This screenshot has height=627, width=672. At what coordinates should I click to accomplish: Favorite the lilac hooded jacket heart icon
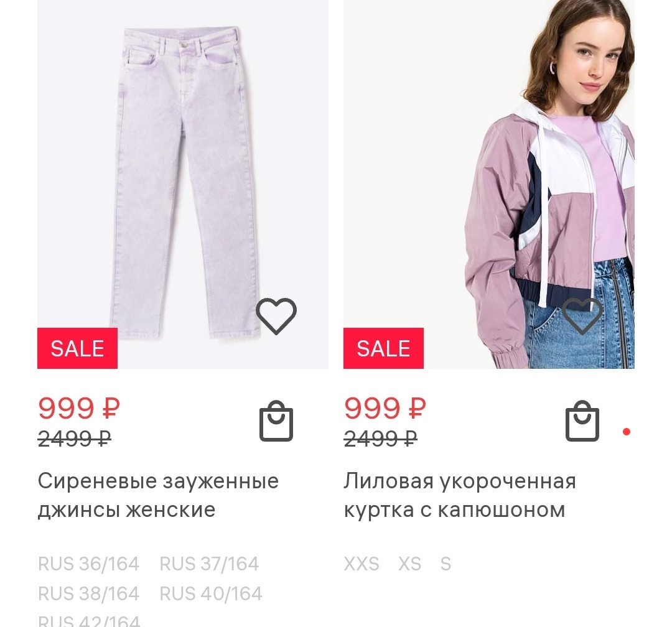pyautogui.click(x=582, y=316)
